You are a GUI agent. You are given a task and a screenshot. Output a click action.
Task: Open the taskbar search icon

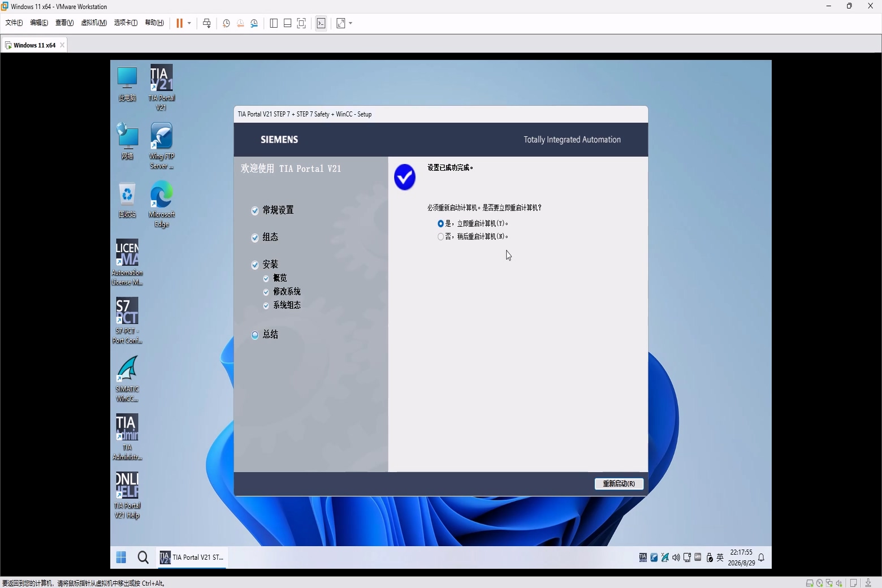click(x=143, y=557)
